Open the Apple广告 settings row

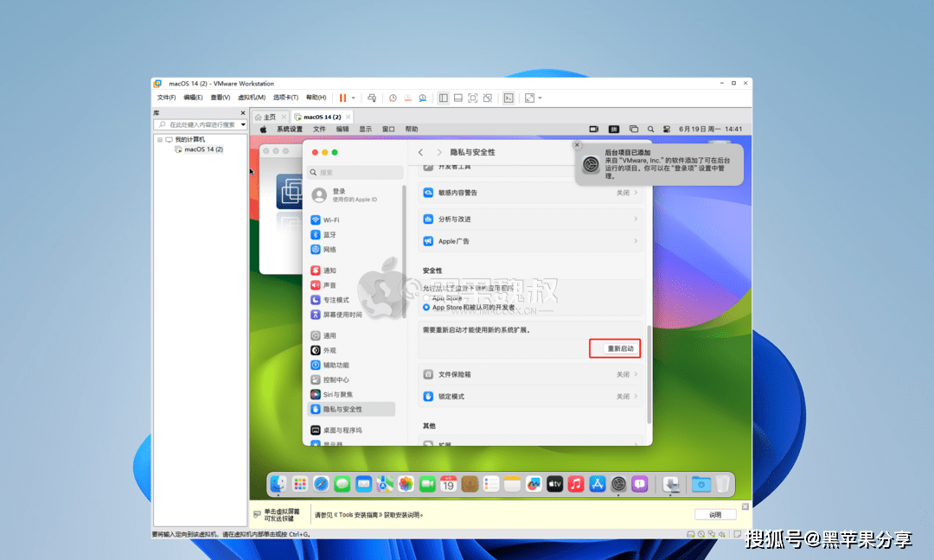pos(531,241)
